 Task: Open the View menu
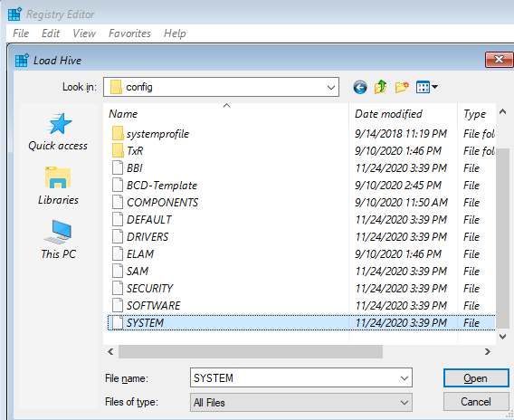pyautogui.click(x=84, y=33)
